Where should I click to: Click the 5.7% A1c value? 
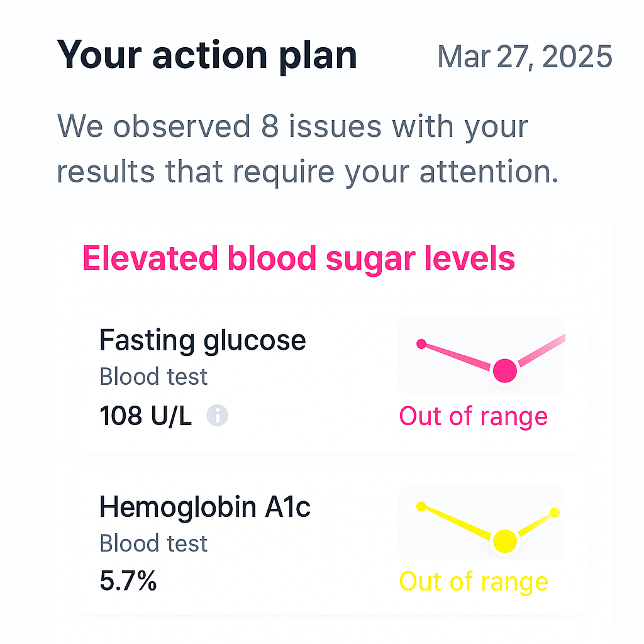[128, 580]
